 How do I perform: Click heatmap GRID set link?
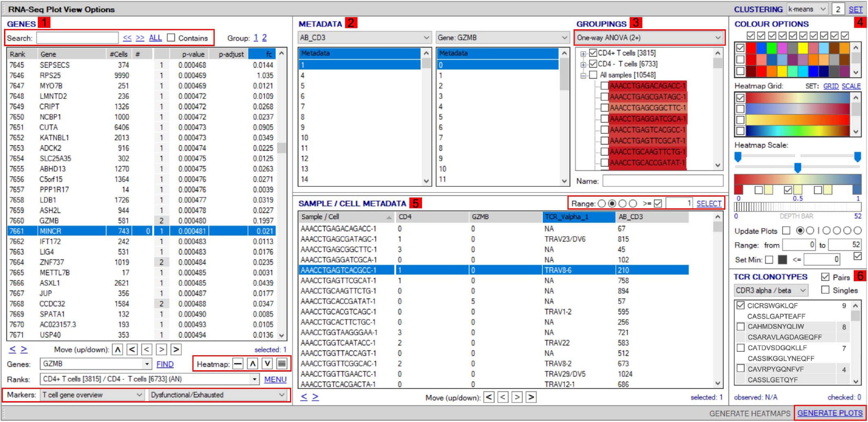click(x=831, y=86)
